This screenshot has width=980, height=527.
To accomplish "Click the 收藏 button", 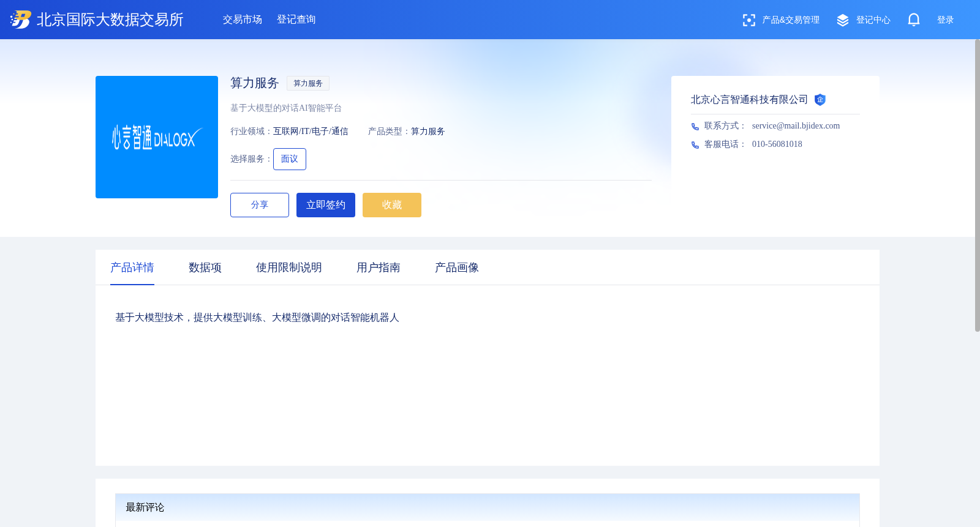I will coord(392,205).
